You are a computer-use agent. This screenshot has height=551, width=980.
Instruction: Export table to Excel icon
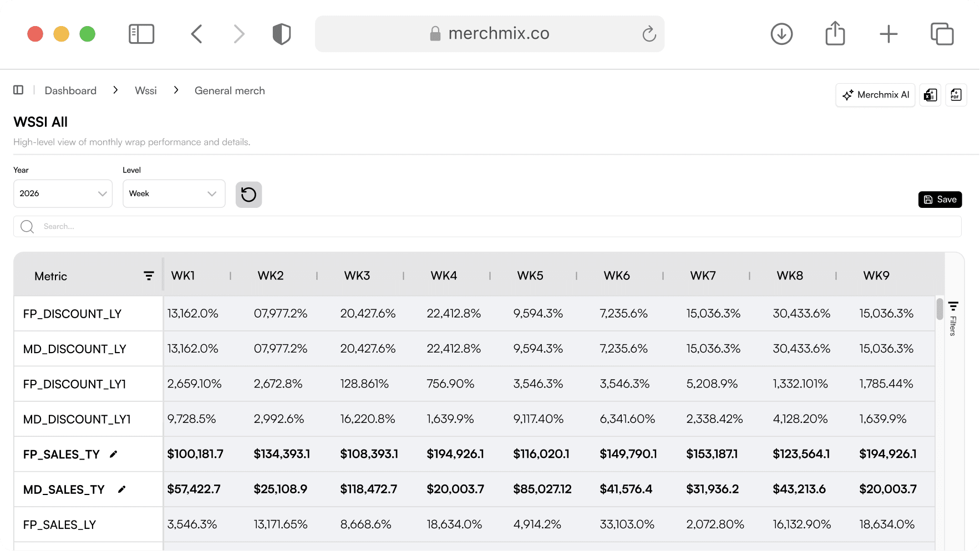click(930, 95)
